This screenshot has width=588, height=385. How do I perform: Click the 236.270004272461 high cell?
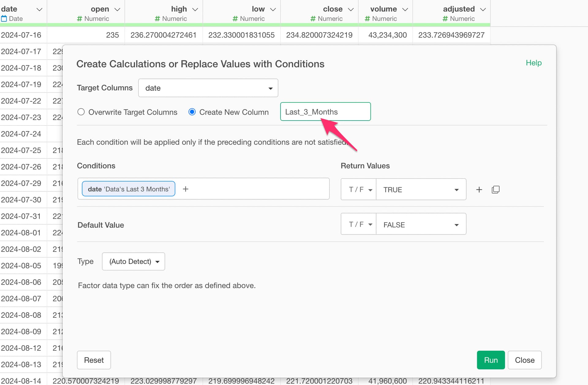click(164, 35)
